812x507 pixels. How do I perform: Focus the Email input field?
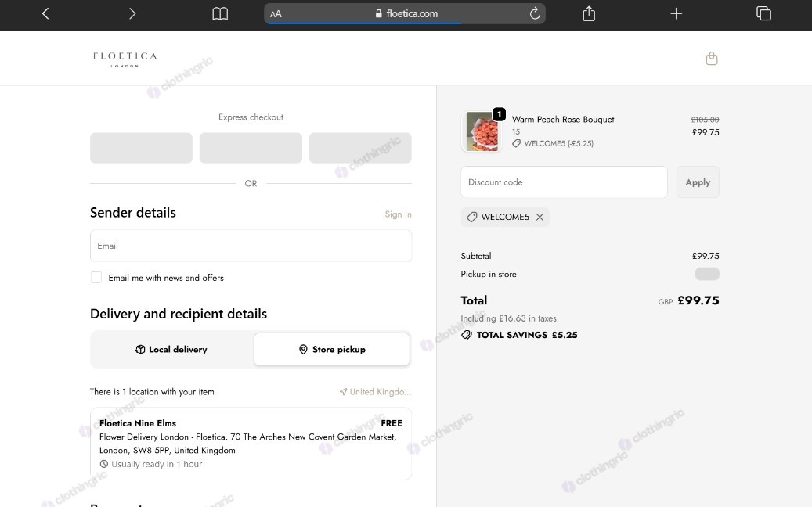coord(251,246)
